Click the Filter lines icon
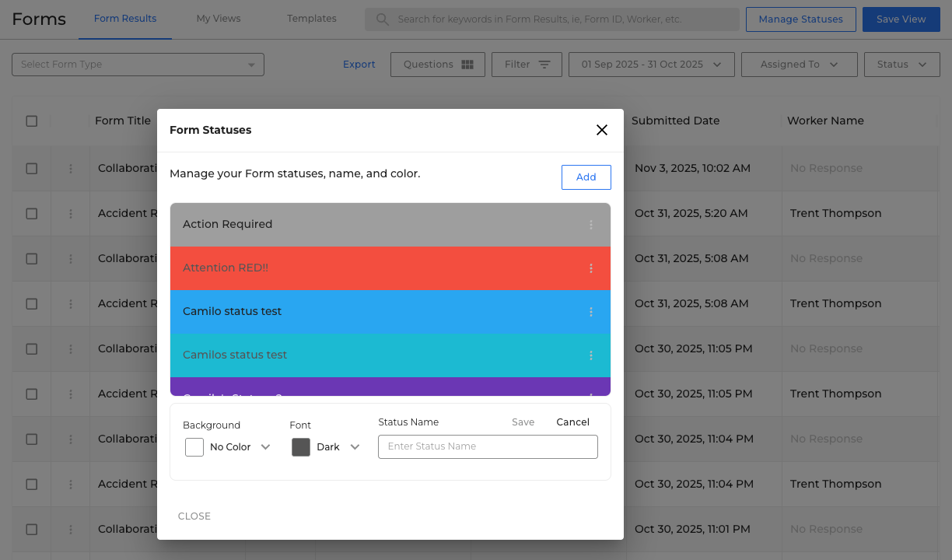The image size is (952, 560). click(544, 65)
